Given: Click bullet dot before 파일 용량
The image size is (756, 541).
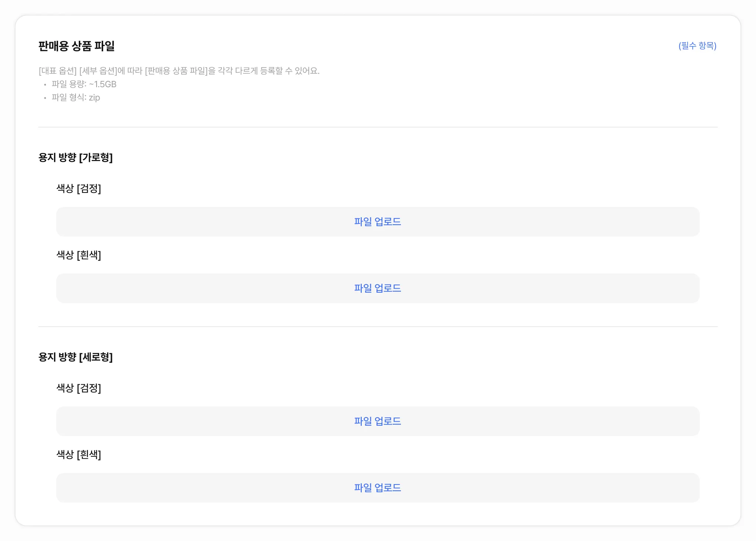Looking at the screenshot, I should 45,85.
